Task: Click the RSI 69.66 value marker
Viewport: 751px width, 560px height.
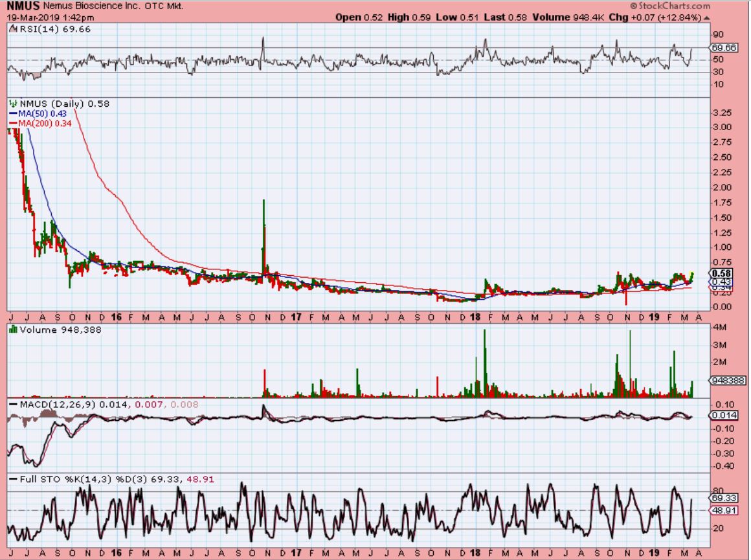Action: click(724, 48)
